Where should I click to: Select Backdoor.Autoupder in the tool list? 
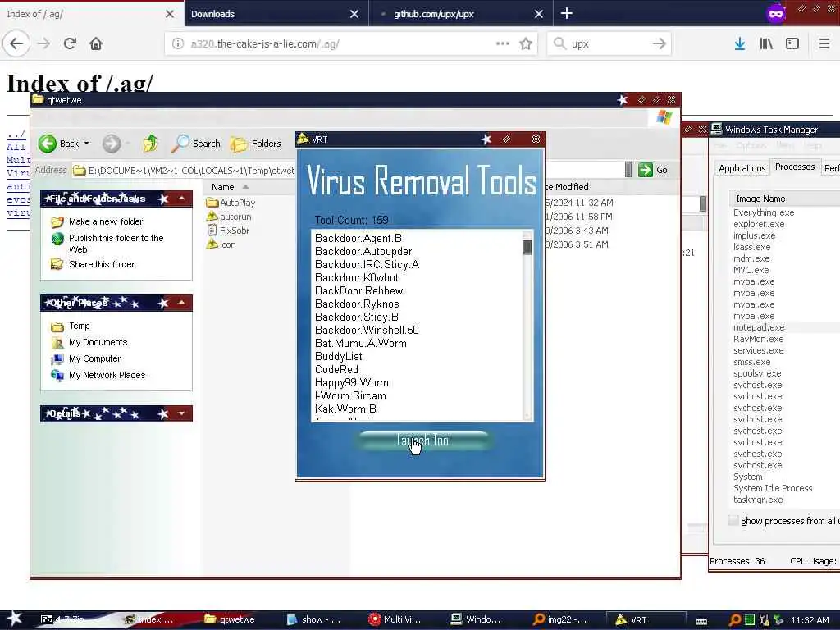pyautogui.click(x=363, y=251)
